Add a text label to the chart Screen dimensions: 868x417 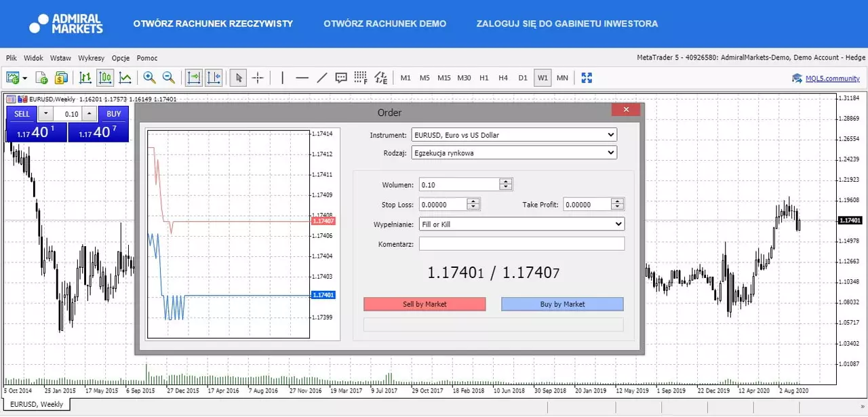pos(341,78)
